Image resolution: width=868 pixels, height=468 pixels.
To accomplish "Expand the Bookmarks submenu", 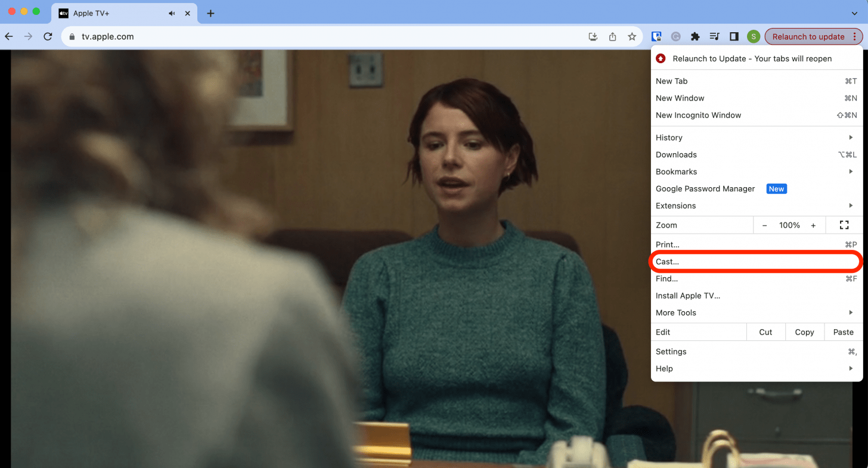I will tap(677, 172).
